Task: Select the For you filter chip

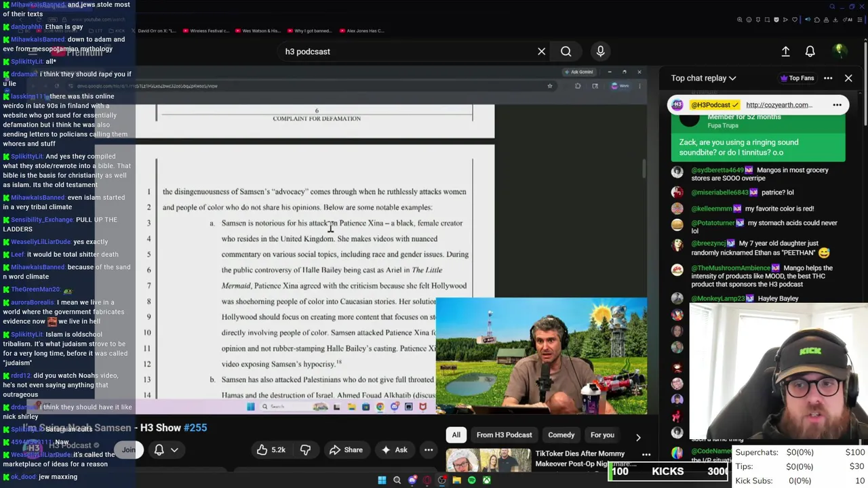Action: click(x=602, y=435)
